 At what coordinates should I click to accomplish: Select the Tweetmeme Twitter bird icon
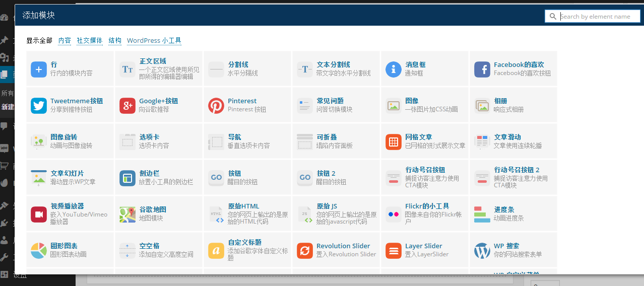coord(39,106)
